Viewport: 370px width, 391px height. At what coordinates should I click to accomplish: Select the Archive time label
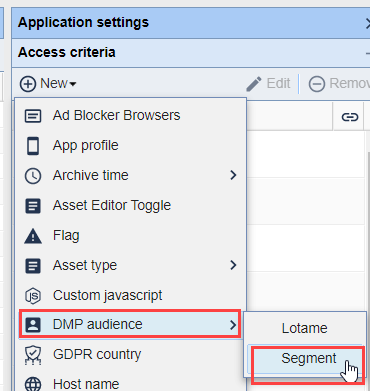pos(90,175)
